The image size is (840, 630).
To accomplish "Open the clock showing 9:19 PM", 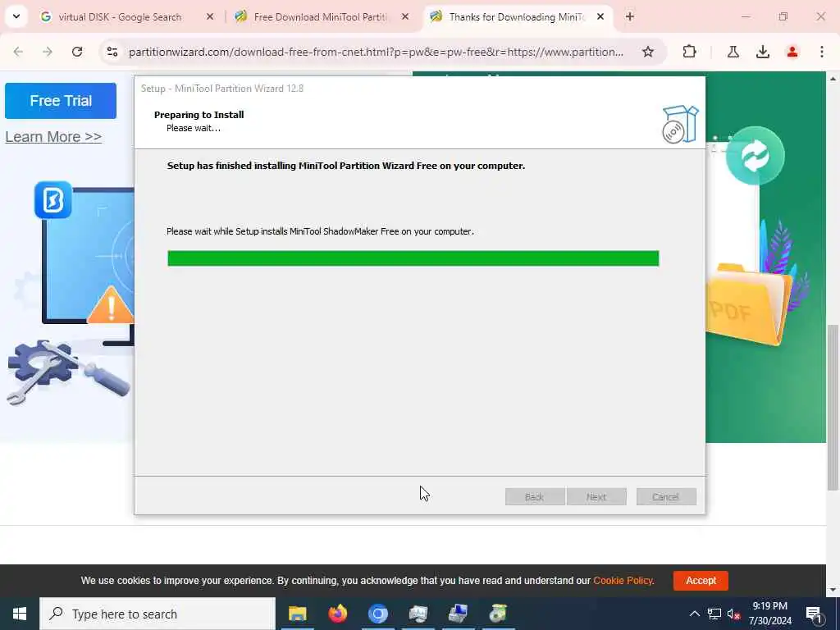I will tap(769, 614).
